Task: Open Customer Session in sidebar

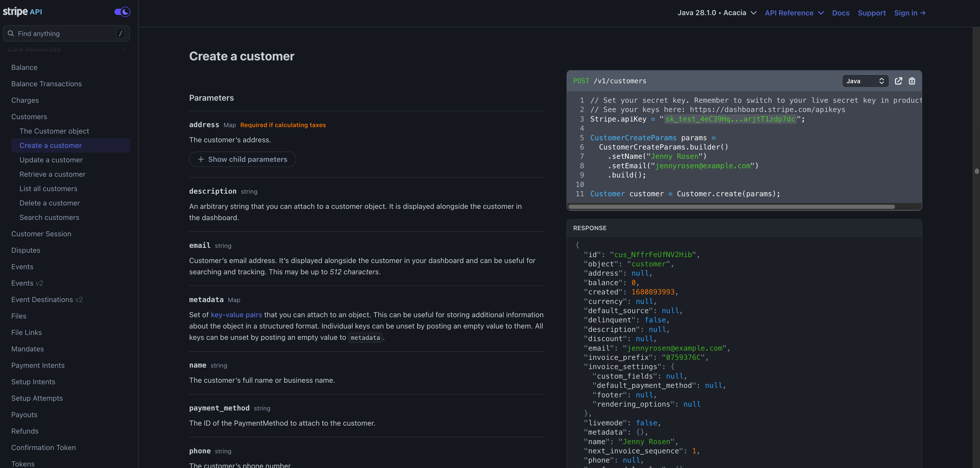Action: click(41, 234)
